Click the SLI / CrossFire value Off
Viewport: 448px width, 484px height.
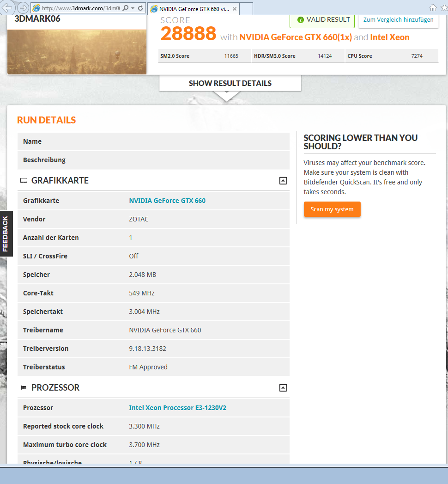[133, 256]
